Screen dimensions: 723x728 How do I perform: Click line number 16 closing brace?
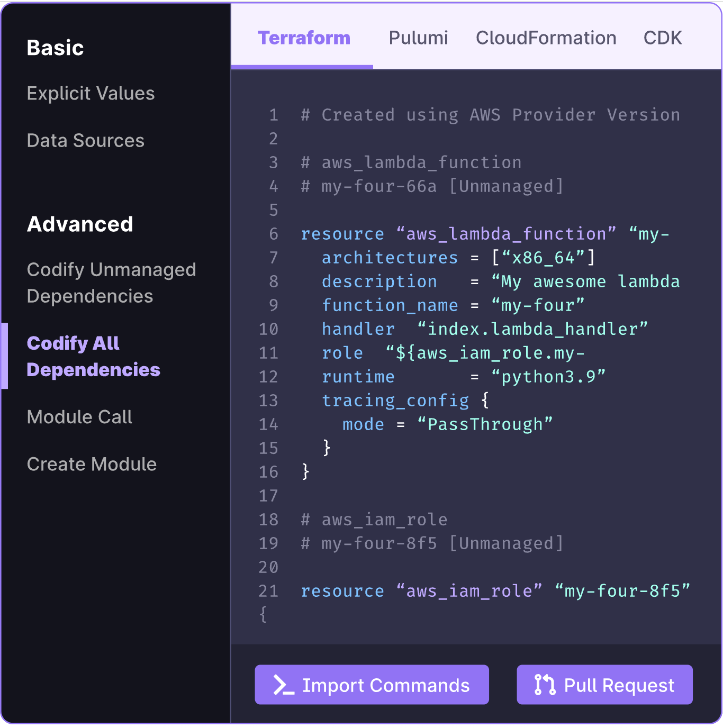pos(305,471)
